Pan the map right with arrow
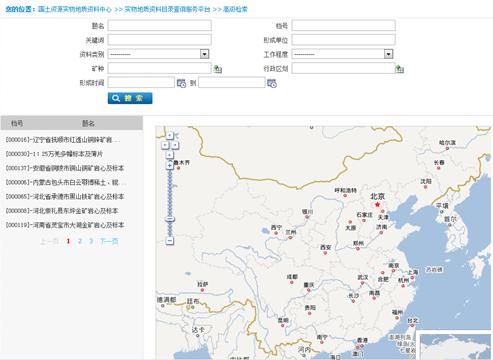 point(175,145)
